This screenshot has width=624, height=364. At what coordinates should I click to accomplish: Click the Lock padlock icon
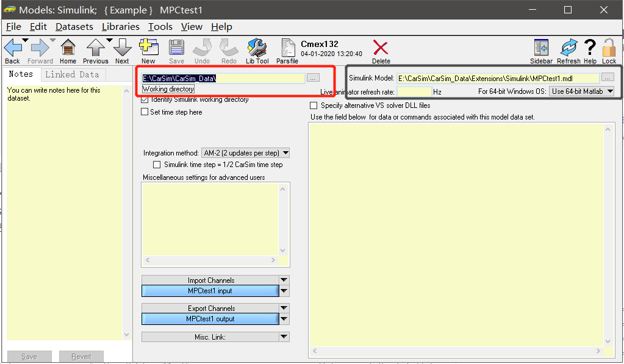609,48
